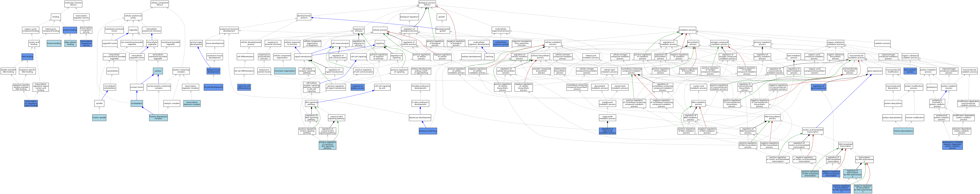Select the histone deacetylation node
The width and height of the screenshot is (980, 194).
[903, 131]
